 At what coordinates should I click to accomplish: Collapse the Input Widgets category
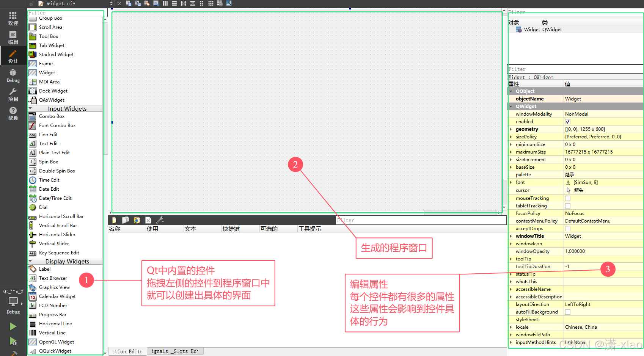click(30, 109)
